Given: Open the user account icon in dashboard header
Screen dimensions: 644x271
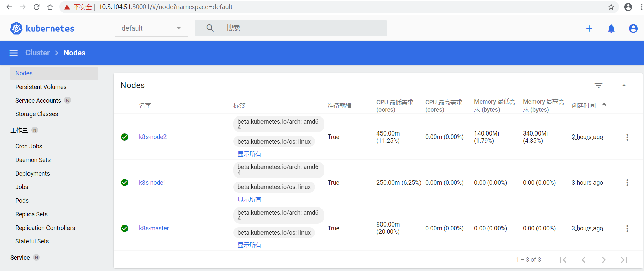Looking at the screenshot, I should point(633,29).
